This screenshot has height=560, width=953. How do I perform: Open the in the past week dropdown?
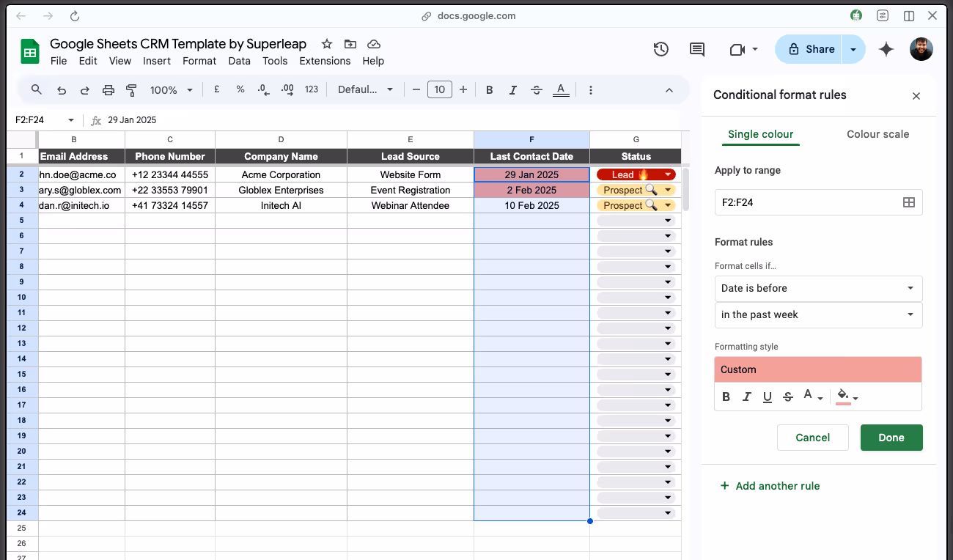click(818, 314)
